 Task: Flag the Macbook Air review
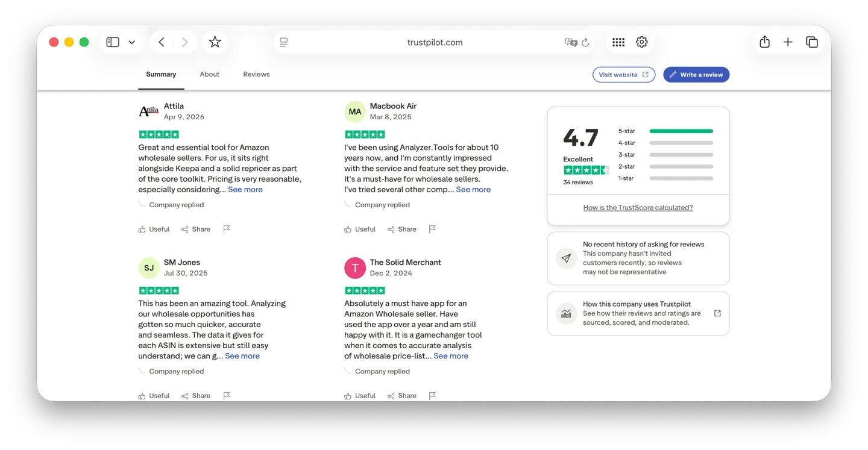click(432, 229)
